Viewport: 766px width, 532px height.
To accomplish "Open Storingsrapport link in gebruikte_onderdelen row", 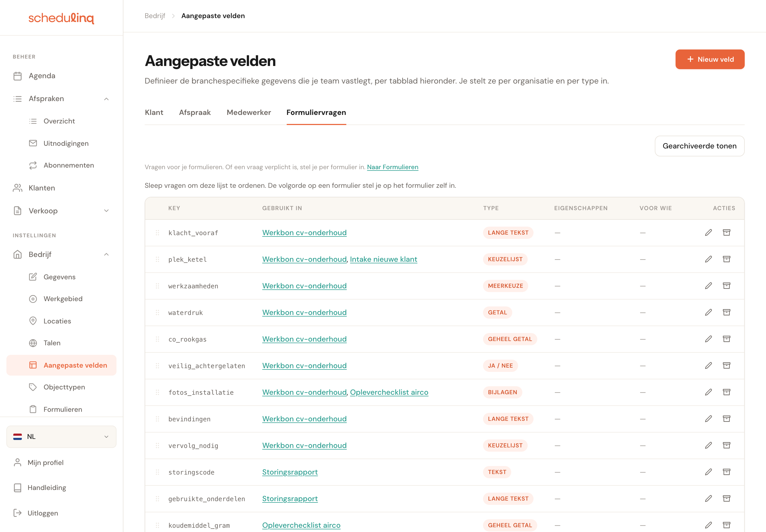I will point(290,499).
